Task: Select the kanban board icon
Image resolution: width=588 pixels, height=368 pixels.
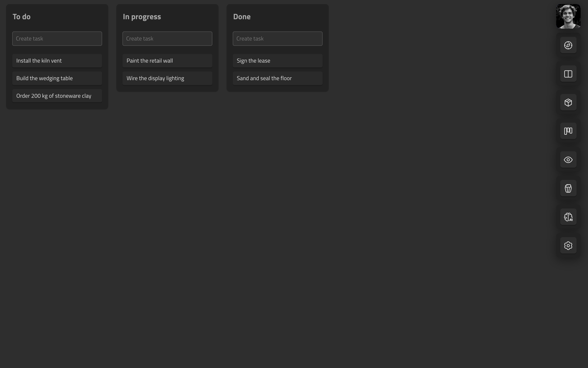Action: coord(568,131)
